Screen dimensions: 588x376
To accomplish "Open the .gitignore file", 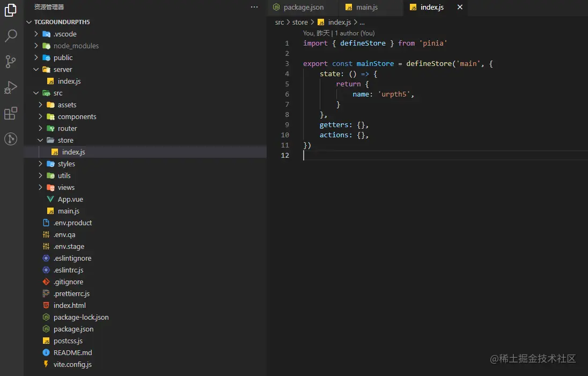I will (68, 282).
